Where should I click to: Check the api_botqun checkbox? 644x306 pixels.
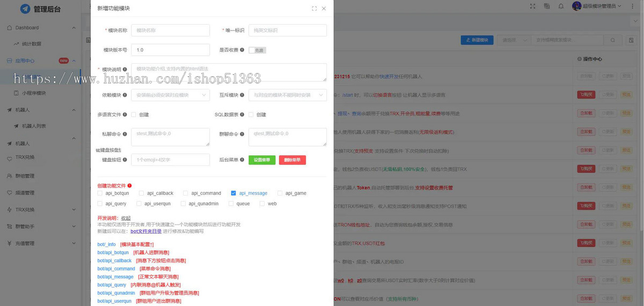click(x=100, y=193)
